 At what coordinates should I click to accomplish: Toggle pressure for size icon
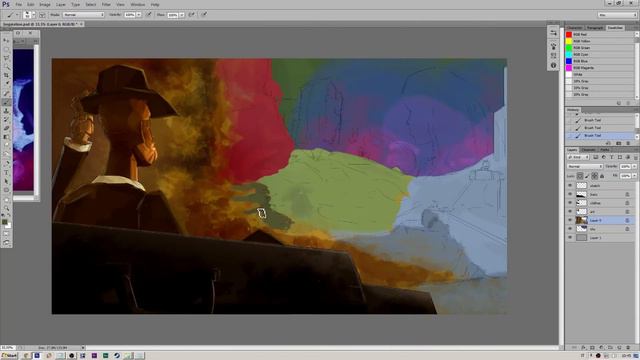[204, 15]
